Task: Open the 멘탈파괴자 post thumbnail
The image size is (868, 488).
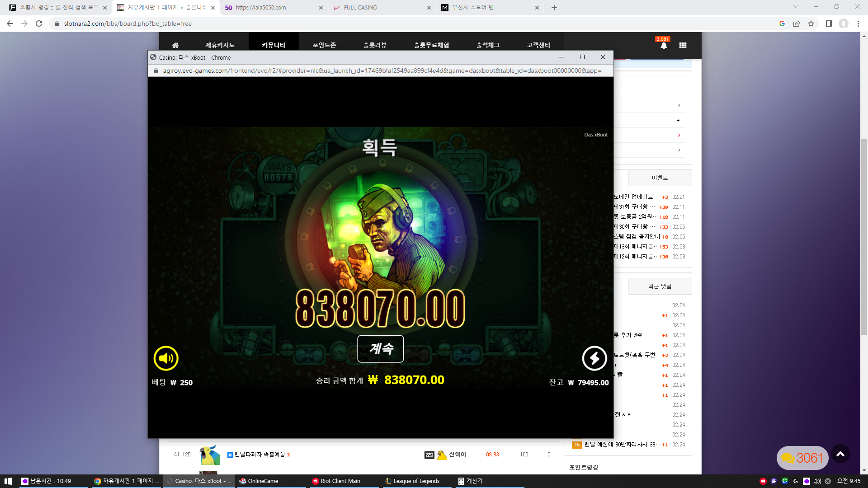Action: coord(210,455)
